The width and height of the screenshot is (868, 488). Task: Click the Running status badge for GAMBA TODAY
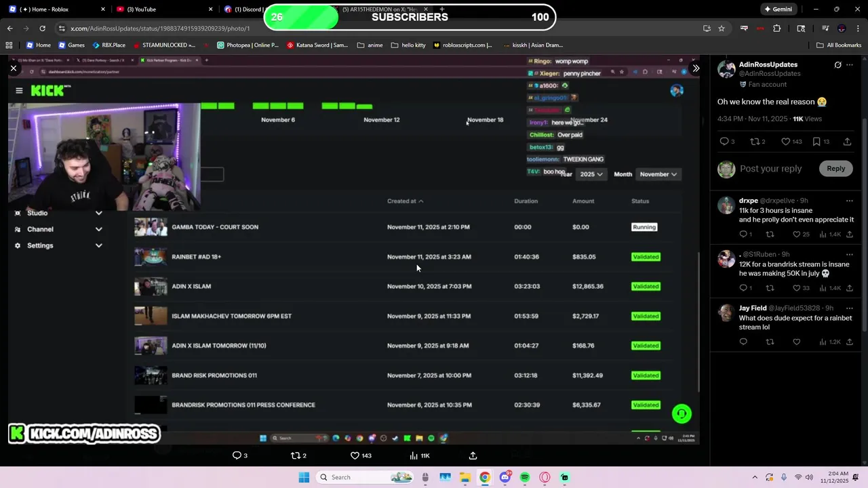(x=644, y=227)
